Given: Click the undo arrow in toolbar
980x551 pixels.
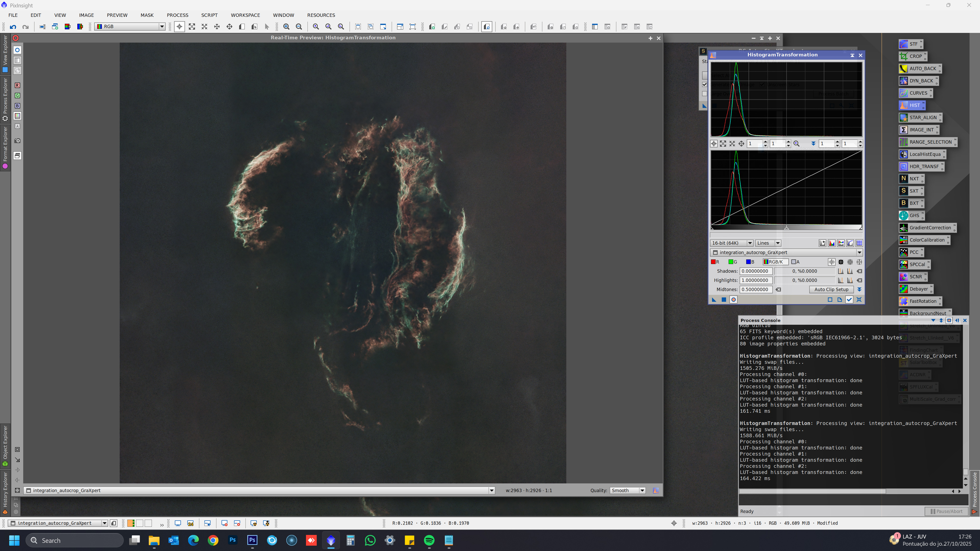Looking at the screenshot, I should point(13,27).
